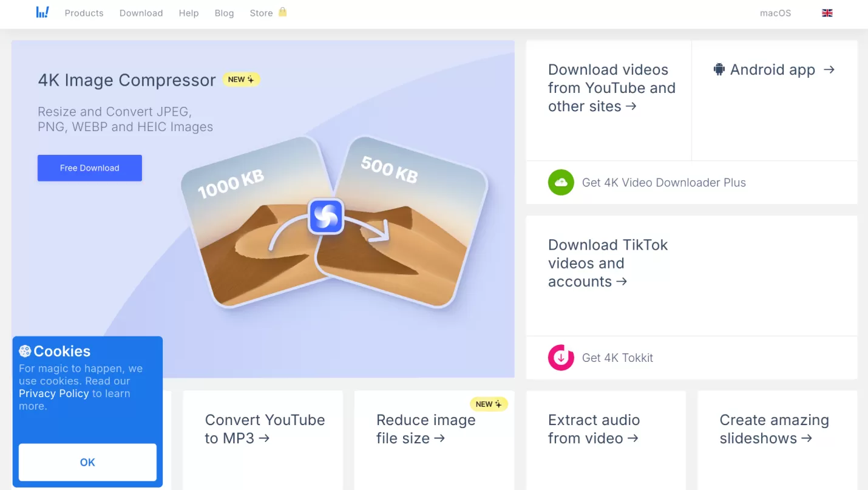Click the 4K Download logo icon
Viewport: 868px width, 490px height.
coord(42,12)
